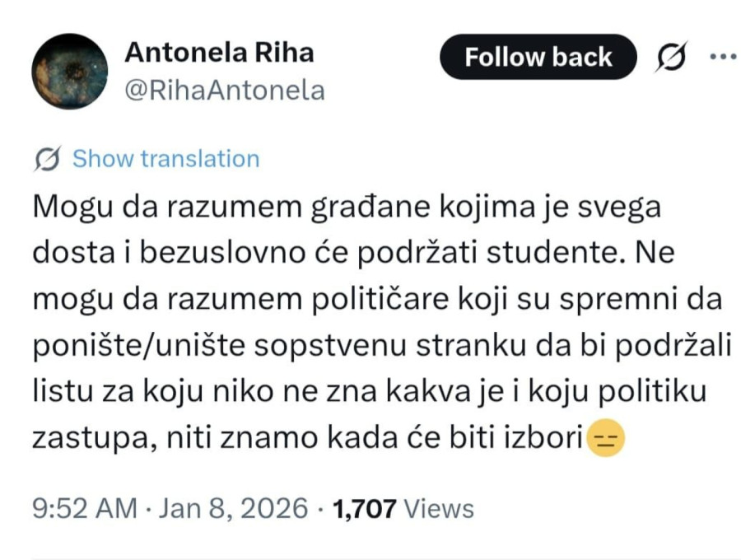
Task: Click the Grok icon beside Show translation
Action: pyautogui.click(x=45, y=158)
